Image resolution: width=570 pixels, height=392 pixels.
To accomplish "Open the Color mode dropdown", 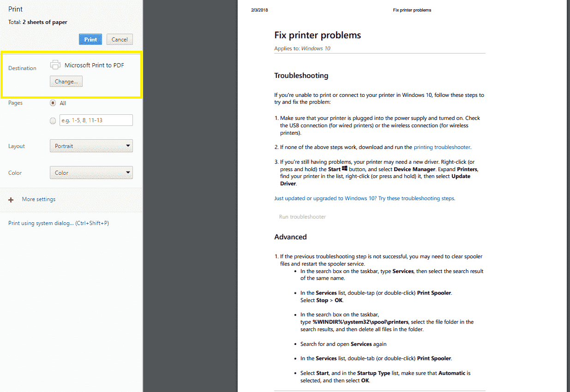I will click(91, 172).
